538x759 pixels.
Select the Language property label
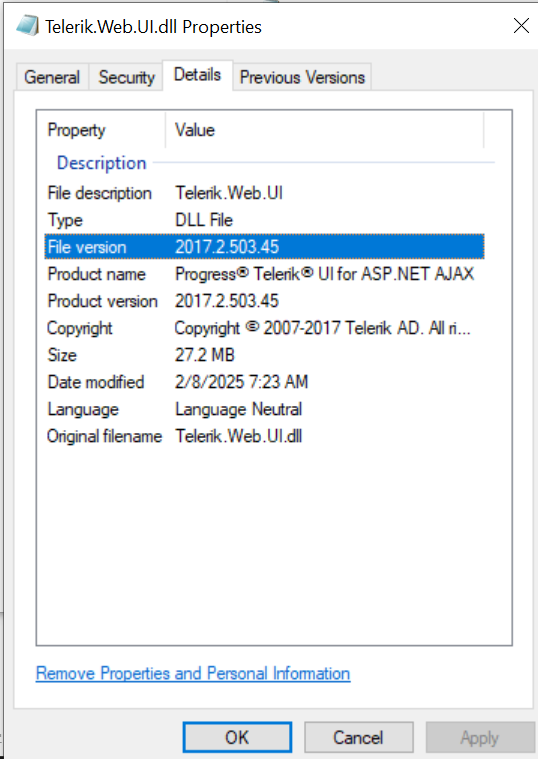pyautogui.click(x=83, y=410)
